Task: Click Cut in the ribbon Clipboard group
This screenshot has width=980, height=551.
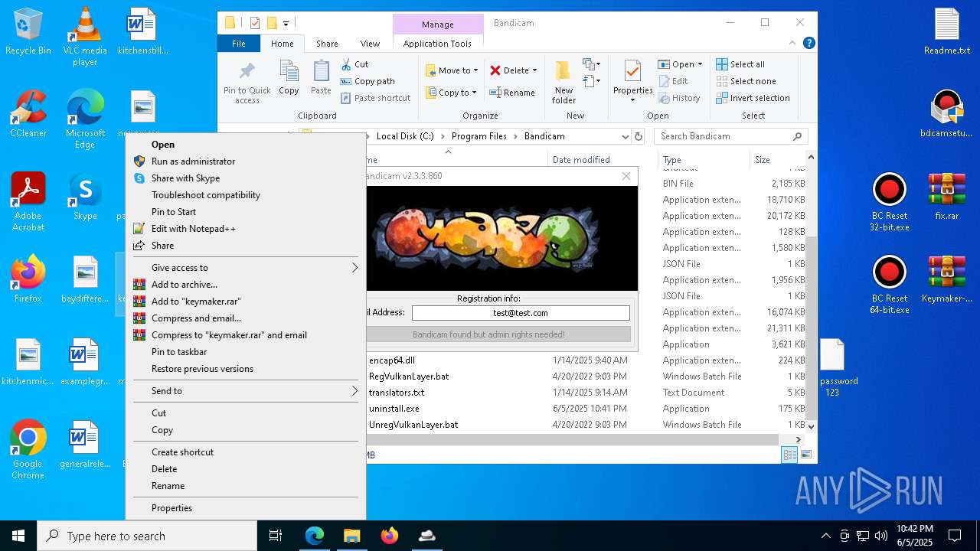Action: [x=354, y=64]
